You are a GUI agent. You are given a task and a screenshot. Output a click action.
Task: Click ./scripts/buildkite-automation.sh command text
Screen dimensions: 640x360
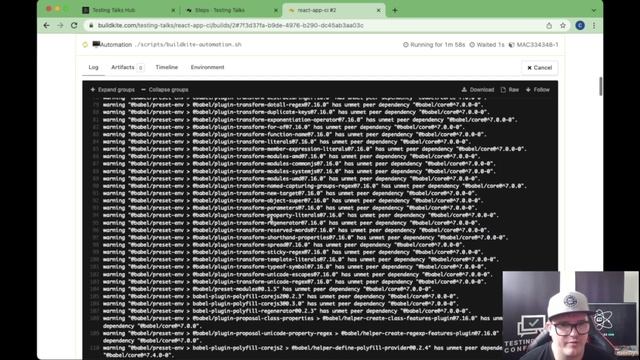click(188, 44)
